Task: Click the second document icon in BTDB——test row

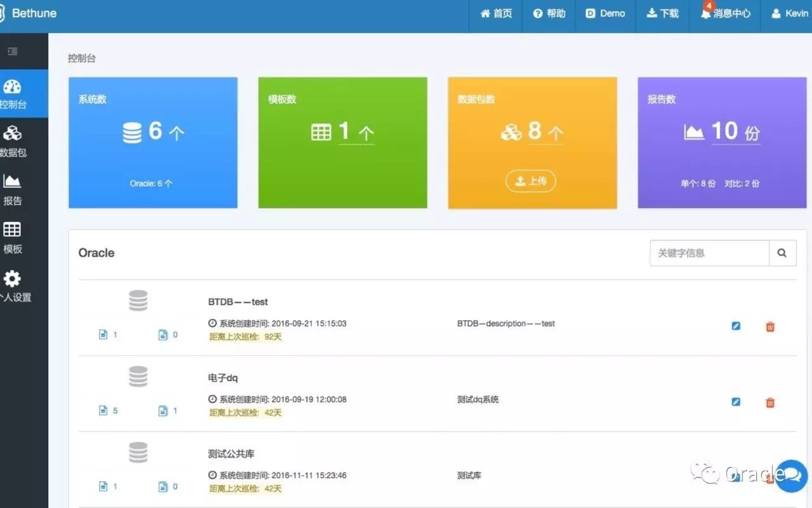Action: 163,334
